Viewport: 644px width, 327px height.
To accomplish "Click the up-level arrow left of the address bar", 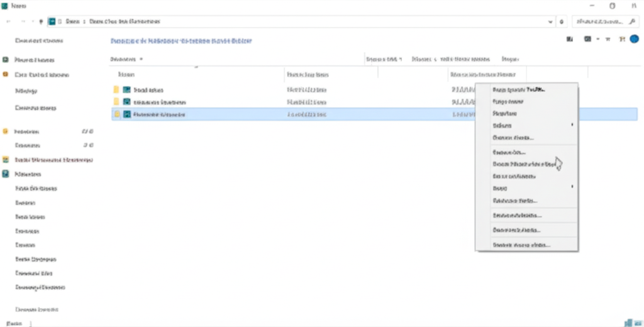I will click(41, 22).
